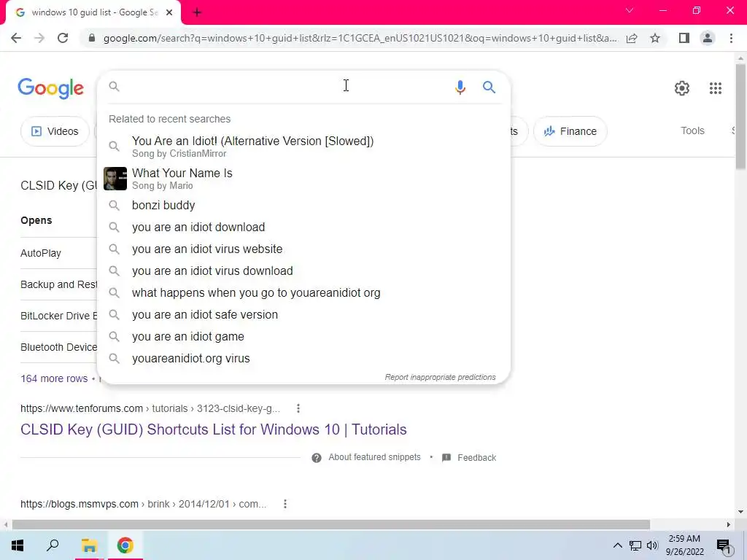
Task: Pick 'what happens when you go to youareanidiot org'
Action: coord(303,293)
